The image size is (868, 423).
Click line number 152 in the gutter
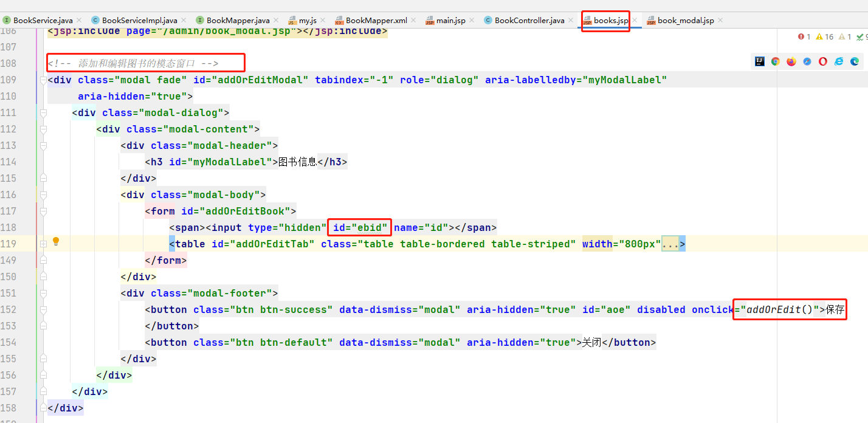pyautogui.click(x=9, y=309)
